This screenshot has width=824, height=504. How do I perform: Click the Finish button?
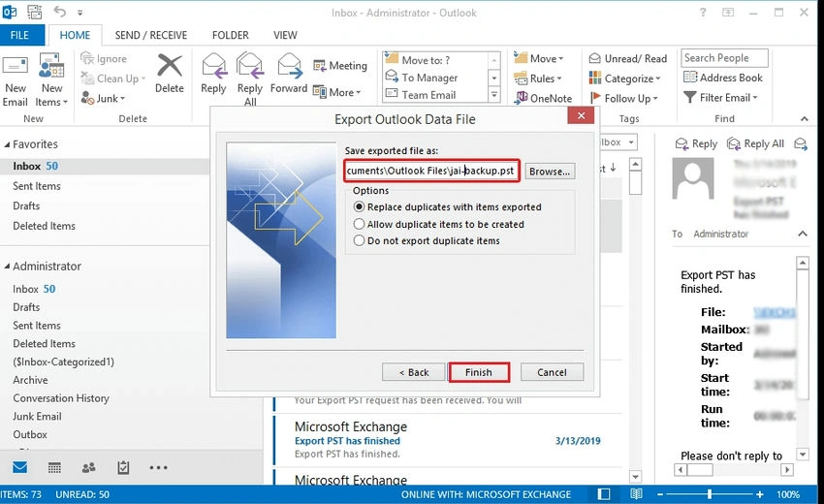pos(479,372)
